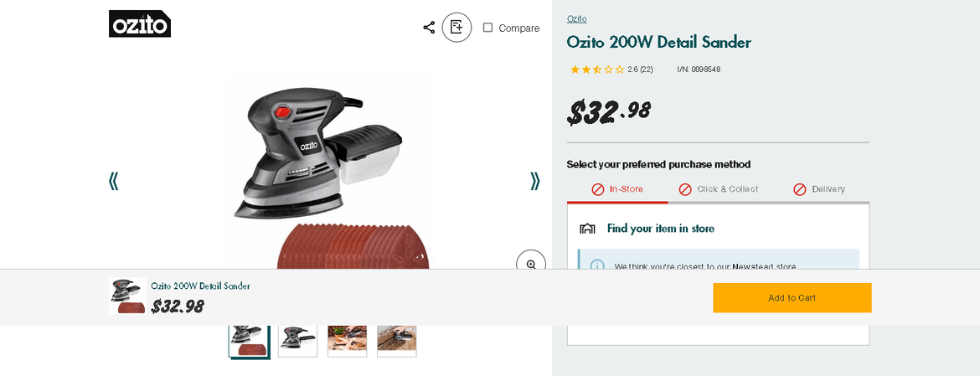Select the Click & Collect tab
Image resolution: width=980 pixels, height=376 pixels.
click(719, 189)
